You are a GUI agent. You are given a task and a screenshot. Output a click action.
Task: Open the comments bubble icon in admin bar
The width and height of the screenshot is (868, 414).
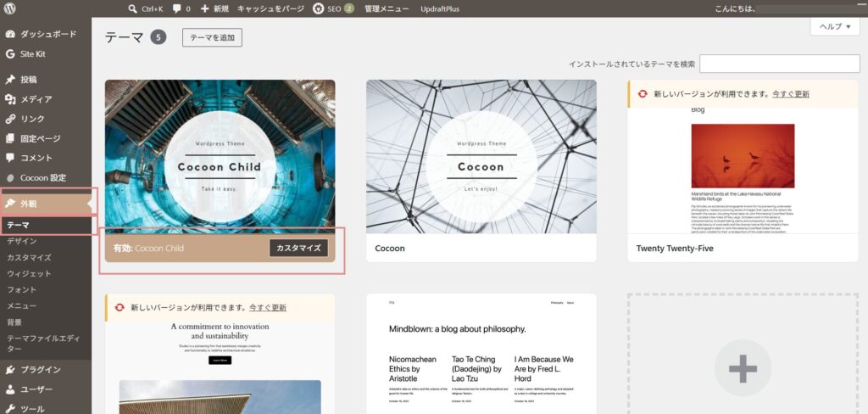[176, 8]
